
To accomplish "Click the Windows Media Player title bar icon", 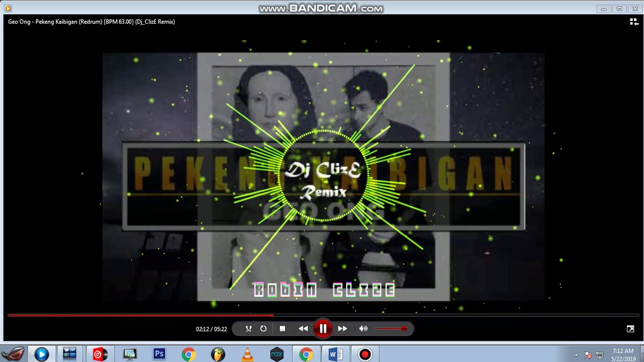I will 8,8.
